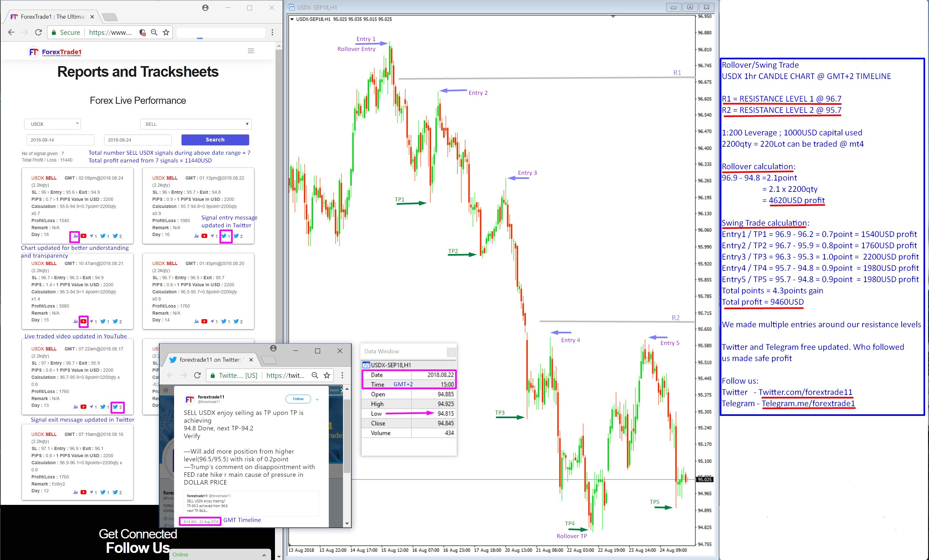The image size is (929, 560).
Task: Open the YouTube icon on the Day 15 card
Action: pos(84,321)
